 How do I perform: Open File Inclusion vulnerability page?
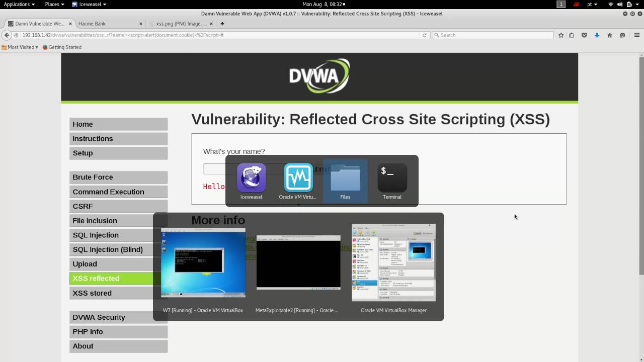(x=118, y=221)
